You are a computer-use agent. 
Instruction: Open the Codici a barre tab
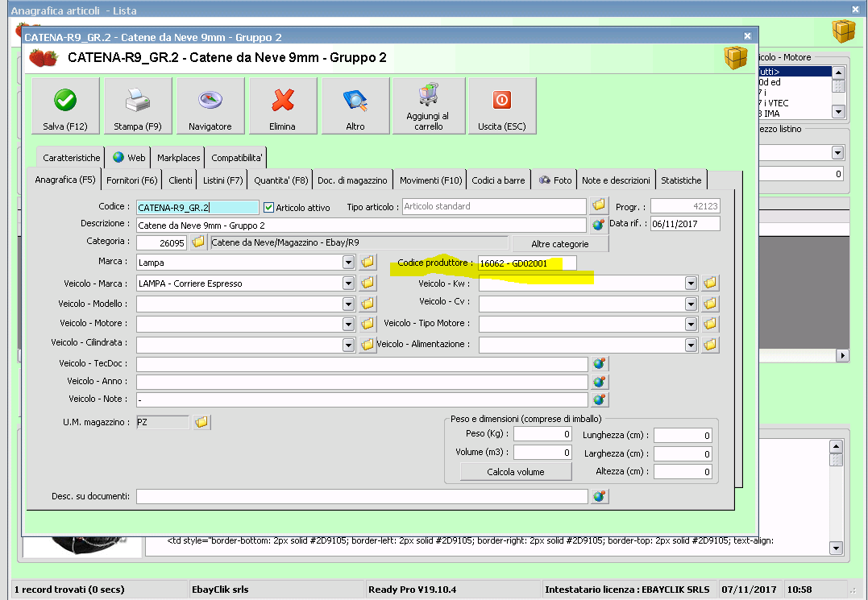click(x=498, y=180)
